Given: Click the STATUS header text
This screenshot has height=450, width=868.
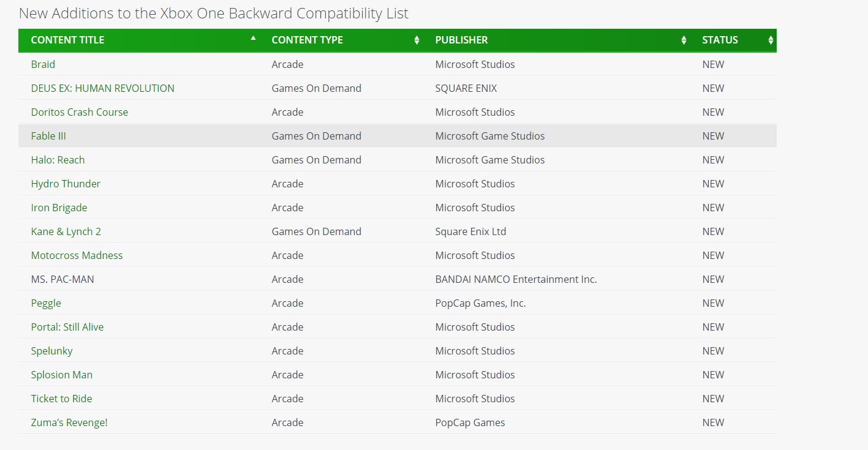Looking at the screenshot, I should 720,40.
